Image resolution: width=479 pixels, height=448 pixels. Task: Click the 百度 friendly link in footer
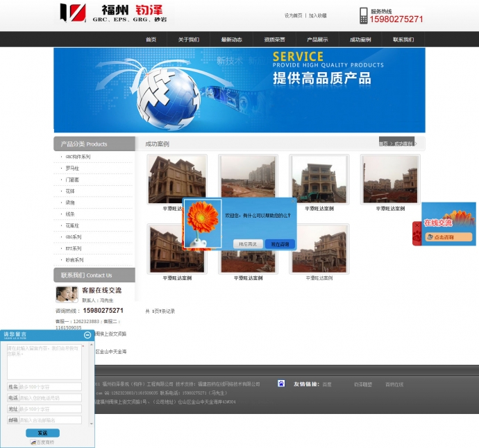click(x=327, y=384)
